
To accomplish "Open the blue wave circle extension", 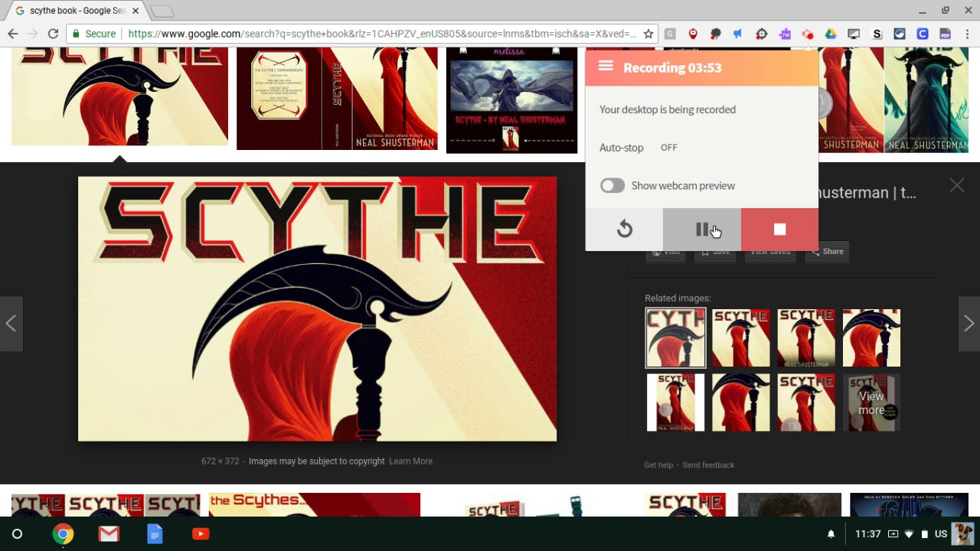I will [900, 34].
